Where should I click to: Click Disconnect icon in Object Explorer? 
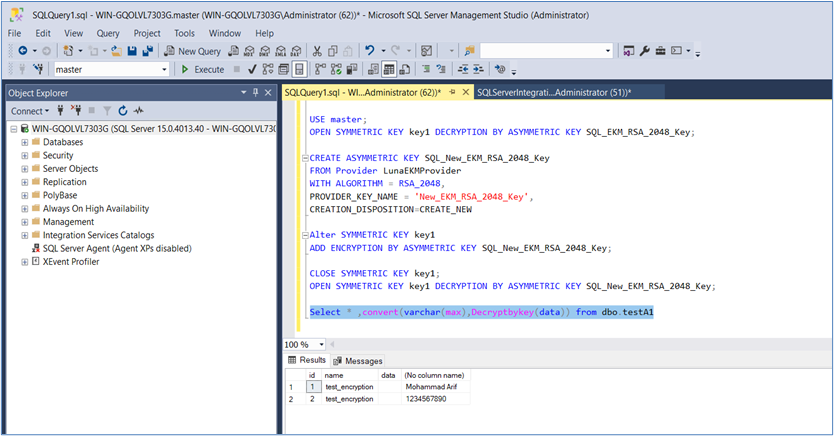(76, 111)
